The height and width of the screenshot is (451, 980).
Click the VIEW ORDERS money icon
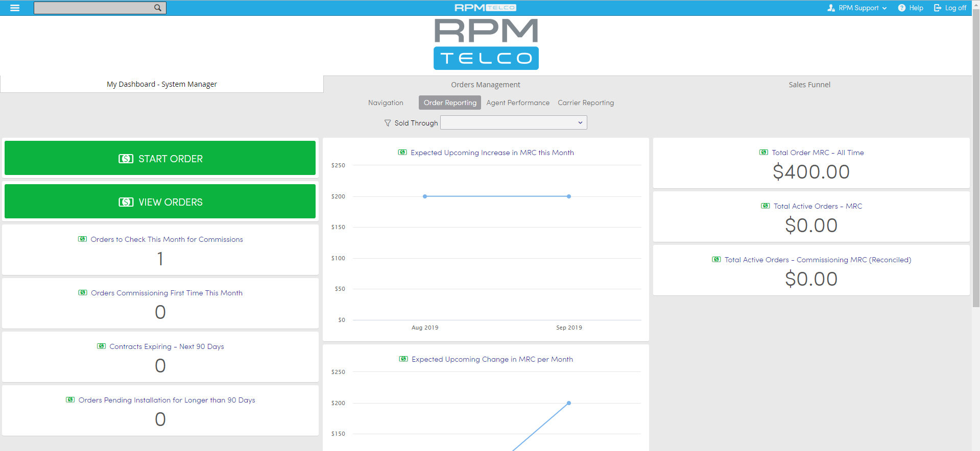click(126, 202)
